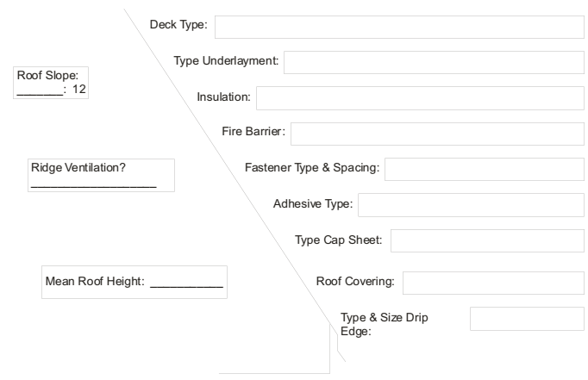Select the "Insulation:" label text
Screen dimensions: 588x380
click(223, 97)
